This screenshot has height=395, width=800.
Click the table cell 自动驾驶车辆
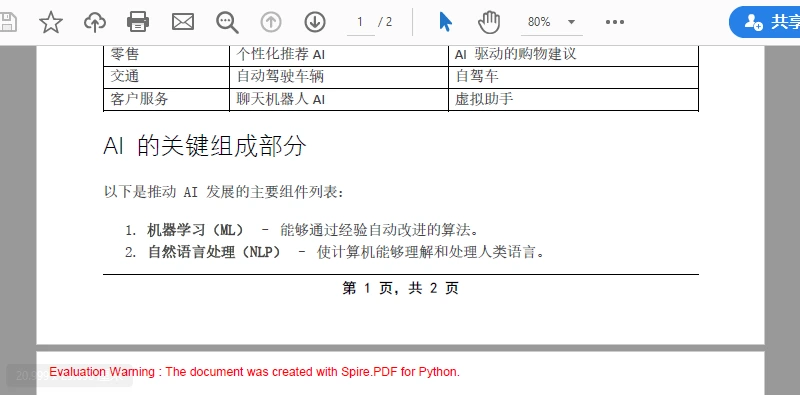coord(339,77)
